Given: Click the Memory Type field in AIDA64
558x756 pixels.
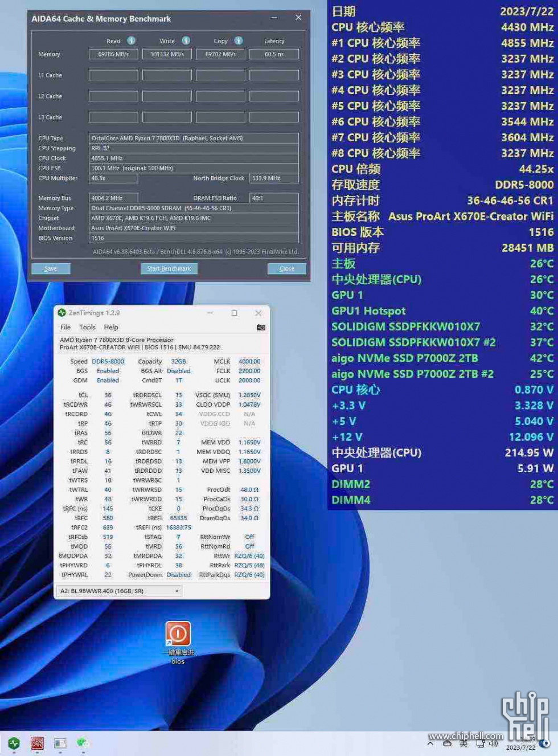Looking at the screenshot, I should [x=194, y=208].
